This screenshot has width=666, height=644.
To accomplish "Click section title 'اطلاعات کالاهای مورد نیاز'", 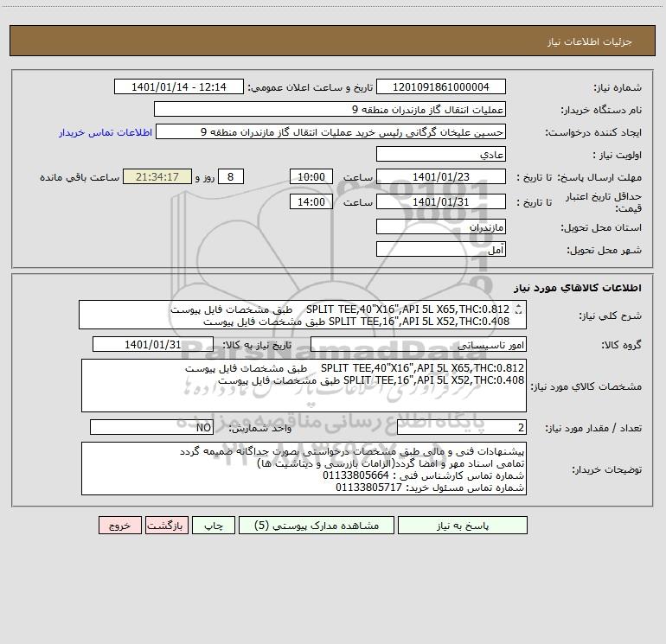I will tap(578, 288).
